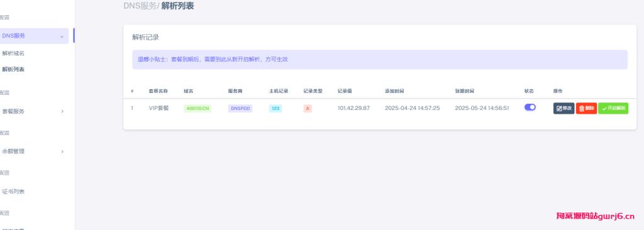Expand the 余额管理 sidebar menu
644x230 pixels.
tap(33, 151)
